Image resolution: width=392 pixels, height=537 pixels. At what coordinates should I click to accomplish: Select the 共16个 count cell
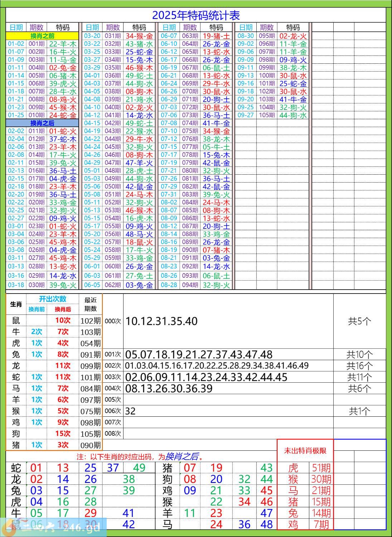(359, 366)
